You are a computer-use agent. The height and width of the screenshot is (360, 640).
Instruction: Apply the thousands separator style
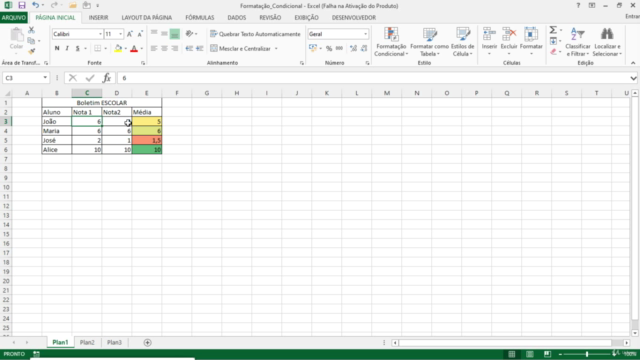[339, 48]
